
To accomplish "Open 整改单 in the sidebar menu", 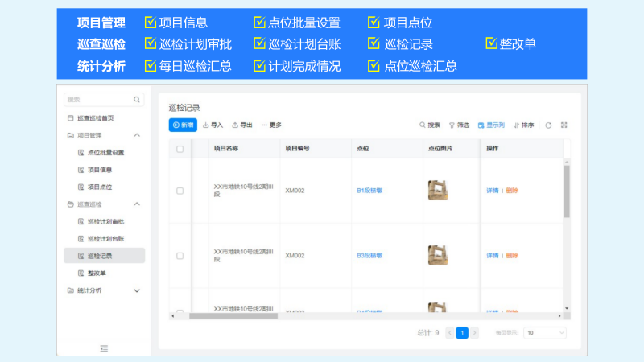I will pyautogui.click(x=97, y=273).
